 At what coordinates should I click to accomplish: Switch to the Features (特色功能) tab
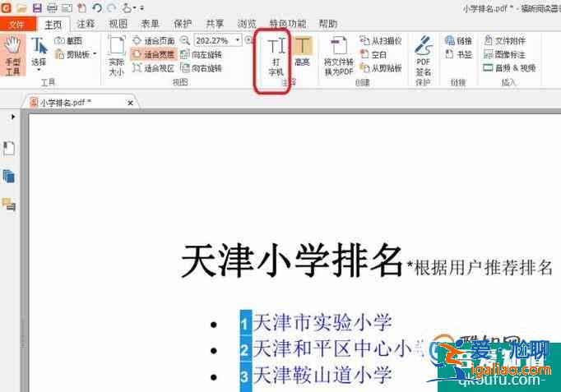tap(288, 24)
